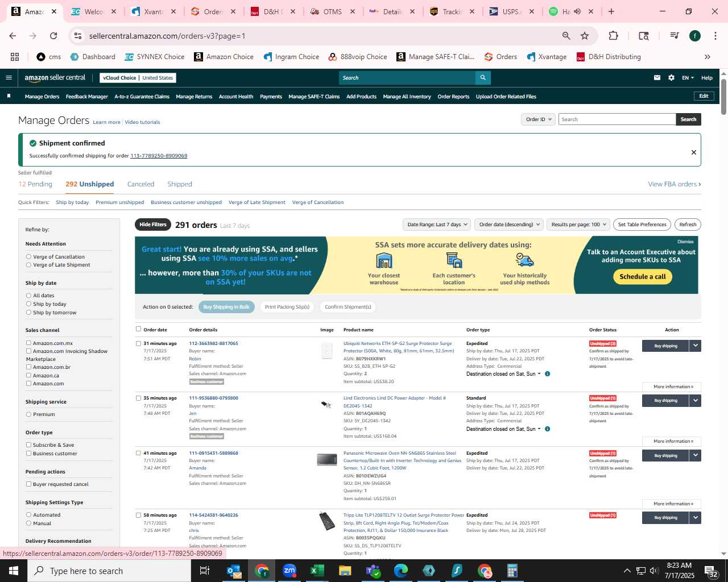
Task: Click the Windows Start button
Action: click(14, 571)
